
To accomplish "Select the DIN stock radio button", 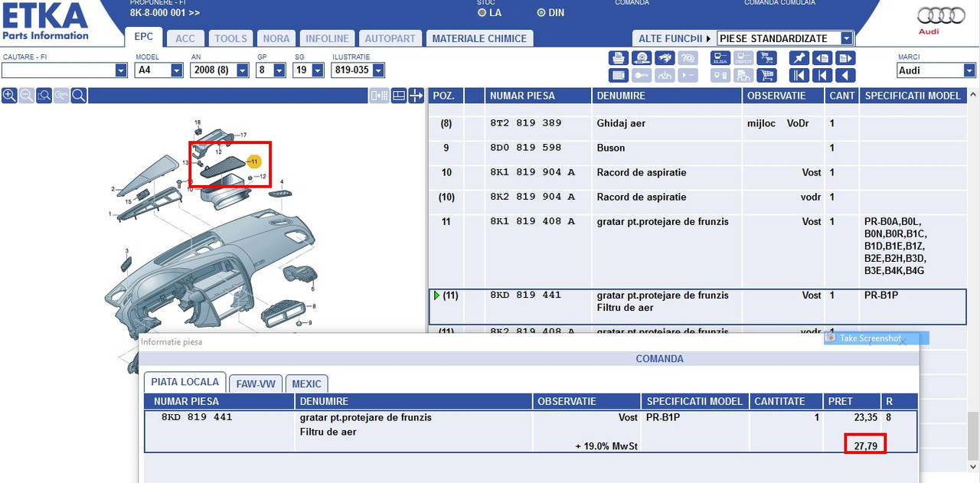I will [541, 12].
